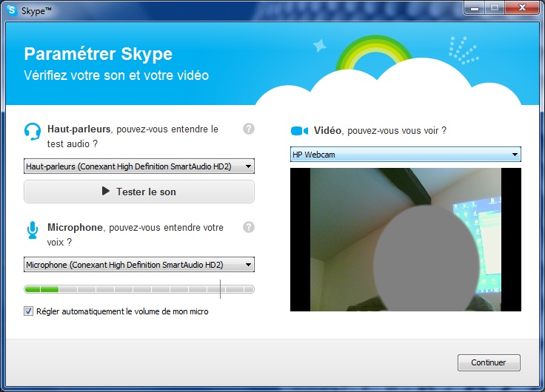
Task: Click the Continuer button
Action: coord(489,362)
